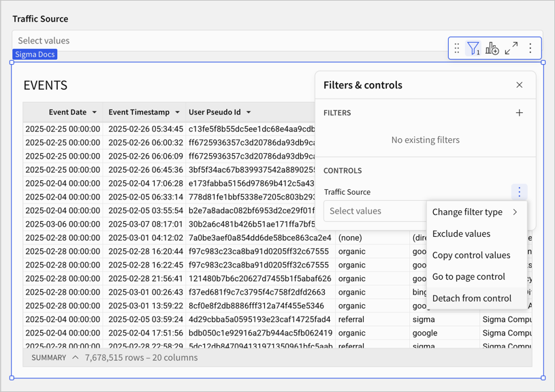Image resolution: width=555 pixels, height=392 pixels.
Task: Click the filter funnel icon in toolbar
Action: [x=473, y=48]
